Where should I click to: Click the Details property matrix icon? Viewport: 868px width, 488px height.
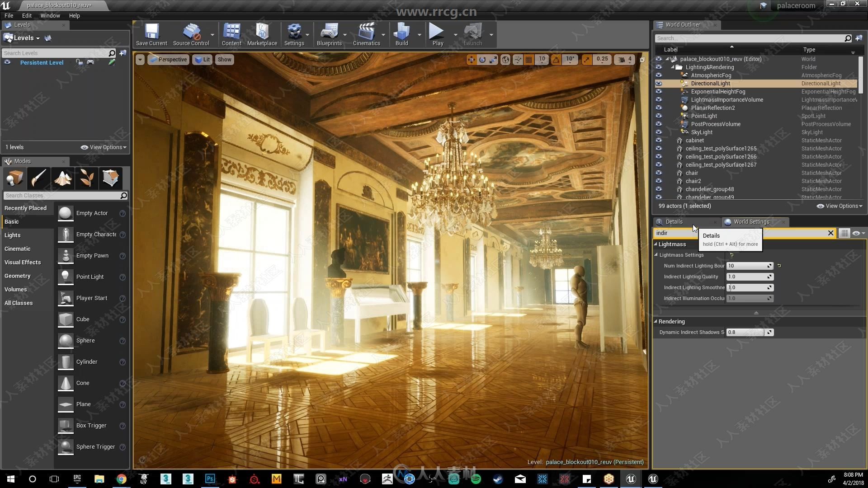pyautogui.click(x=844, y=233)
